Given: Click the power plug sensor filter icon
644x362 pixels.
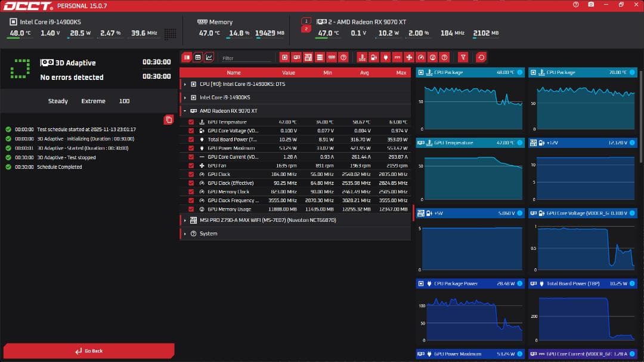Looking at the screenshot, I should pos(385,57).
